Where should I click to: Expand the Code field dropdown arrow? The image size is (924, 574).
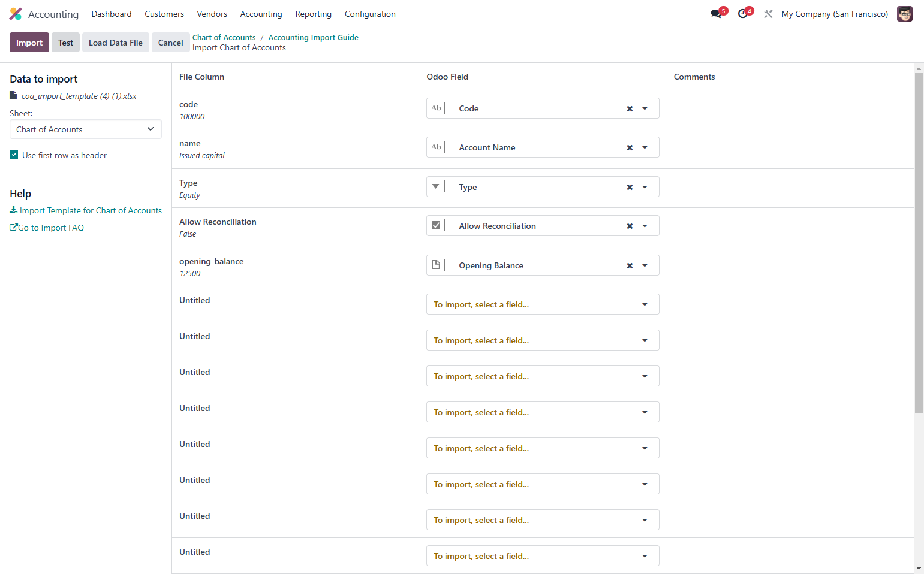coord(645,108)
